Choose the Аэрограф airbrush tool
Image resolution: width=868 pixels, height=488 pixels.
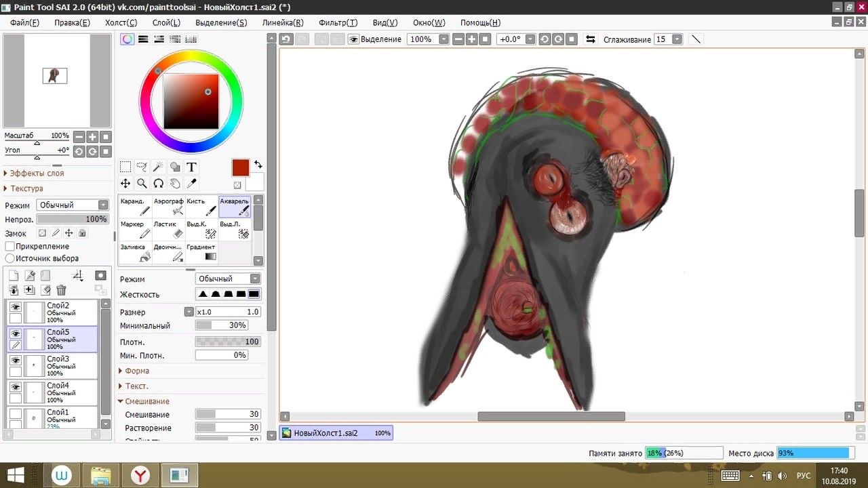coord(168,207)
